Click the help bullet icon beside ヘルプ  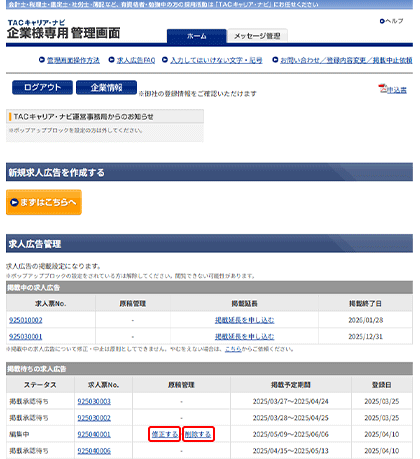[x=382, y=21]
